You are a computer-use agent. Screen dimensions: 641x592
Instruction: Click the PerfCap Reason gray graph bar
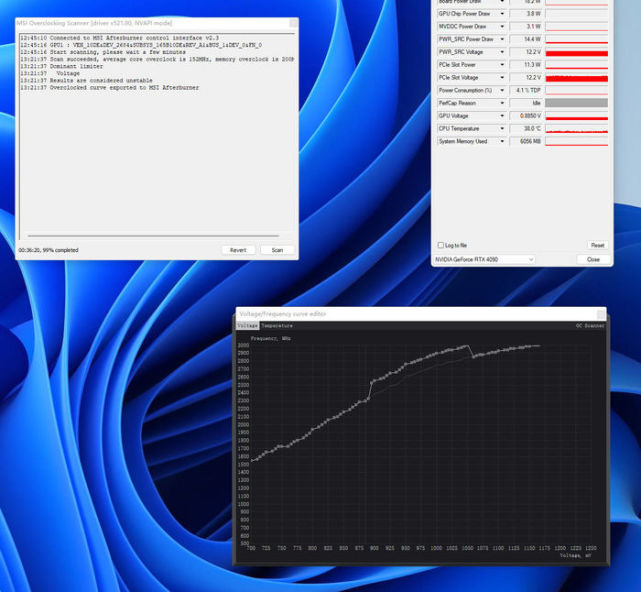(x=577, y=103)
